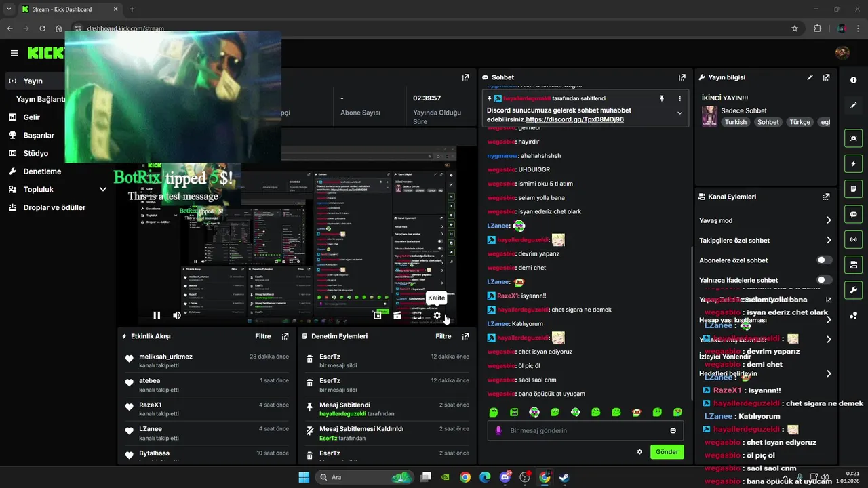Enter fullscreen on the stream preview
868x488 pixels.
[x=417, y=315]
